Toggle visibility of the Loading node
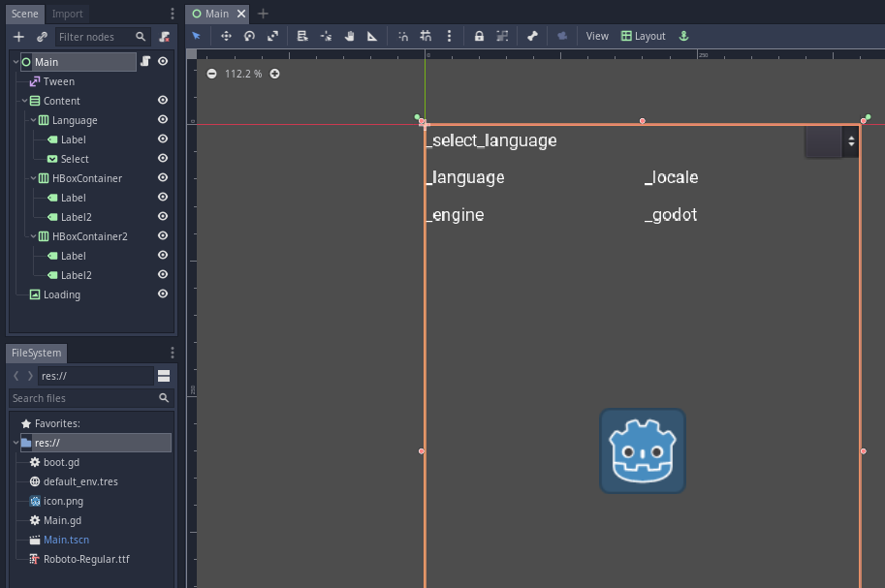The image size is (885, 588). coord(163,294)
